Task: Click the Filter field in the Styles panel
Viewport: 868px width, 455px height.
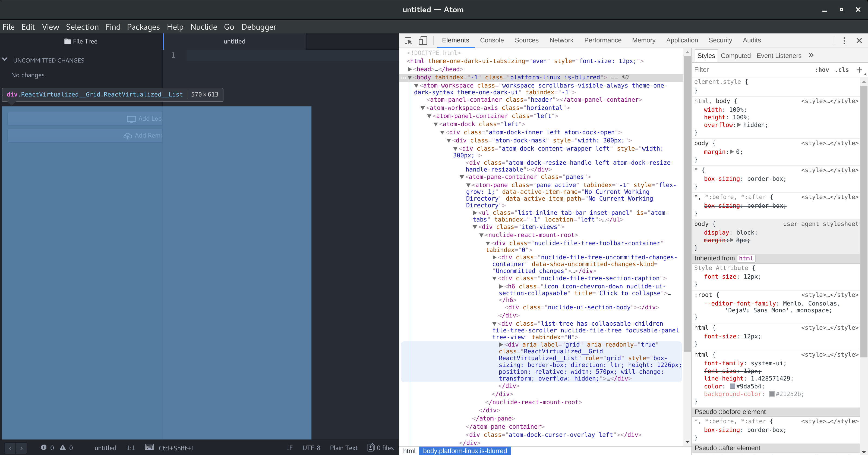Action: point(724,70)
